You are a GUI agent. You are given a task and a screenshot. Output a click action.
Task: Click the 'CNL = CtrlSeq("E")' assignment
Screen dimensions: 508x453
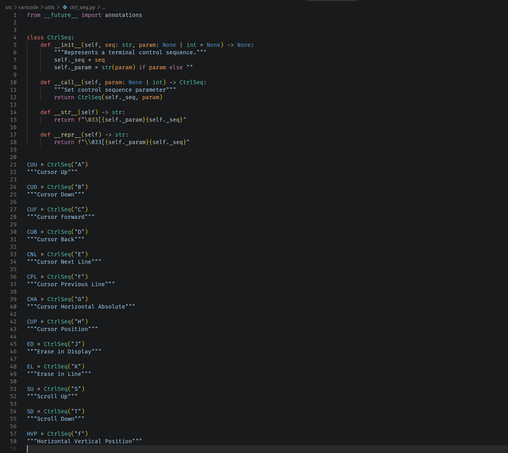(57, 254)
